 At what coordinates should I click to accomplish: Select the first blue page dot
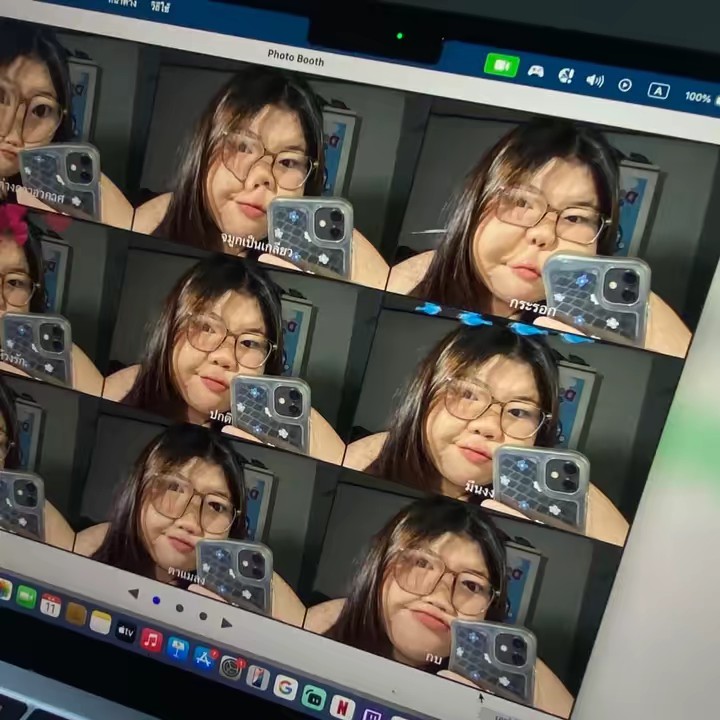(156, 601)
